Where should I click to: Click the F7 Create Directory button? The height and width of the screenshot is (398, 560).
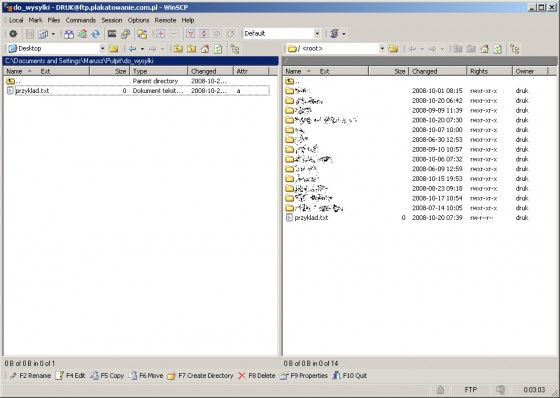coord(201,375)
